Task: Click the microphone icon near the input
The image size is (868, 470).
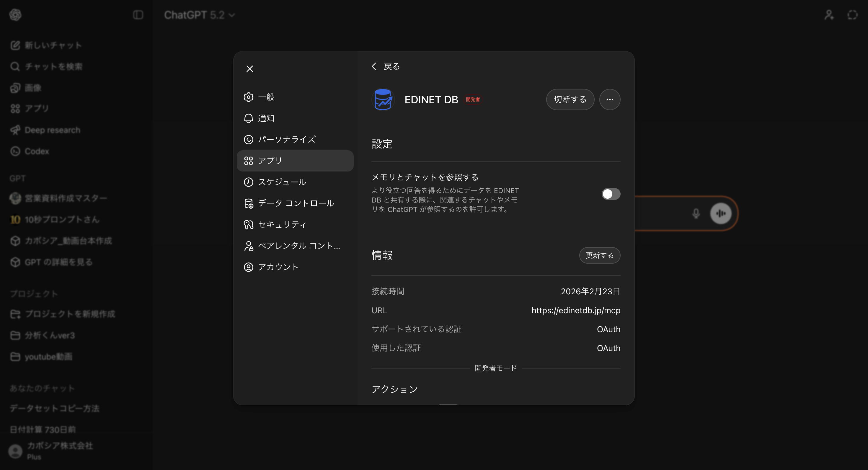Action: pyautogui.click(x=696, y=213)
